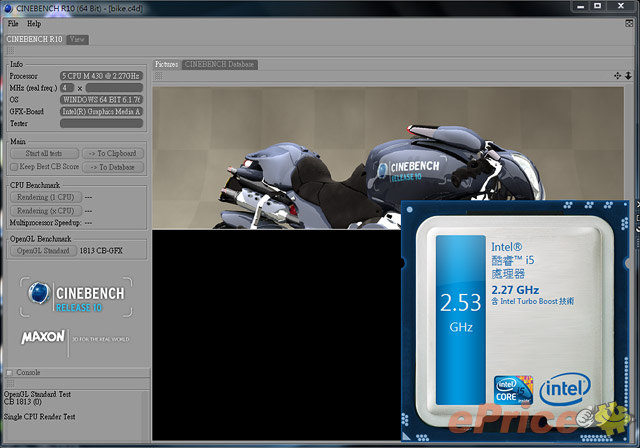
Task: Click the grip handle below Console
Action: (11, 384)
